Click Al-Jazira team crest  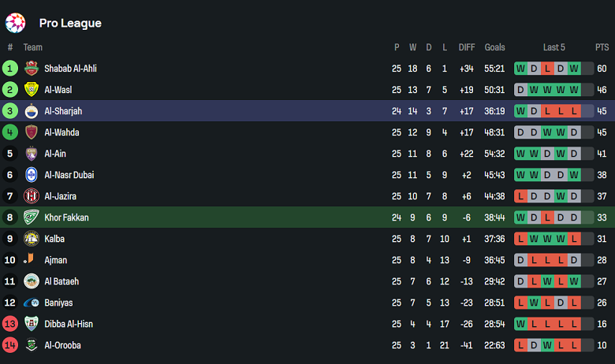click(x=32, y=196)
